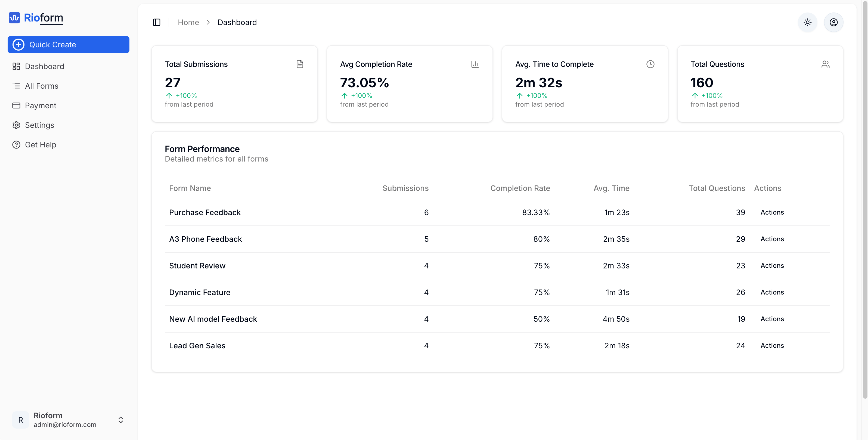Click the clock icon on Avg Time to Complete card

tap(650, 64)
